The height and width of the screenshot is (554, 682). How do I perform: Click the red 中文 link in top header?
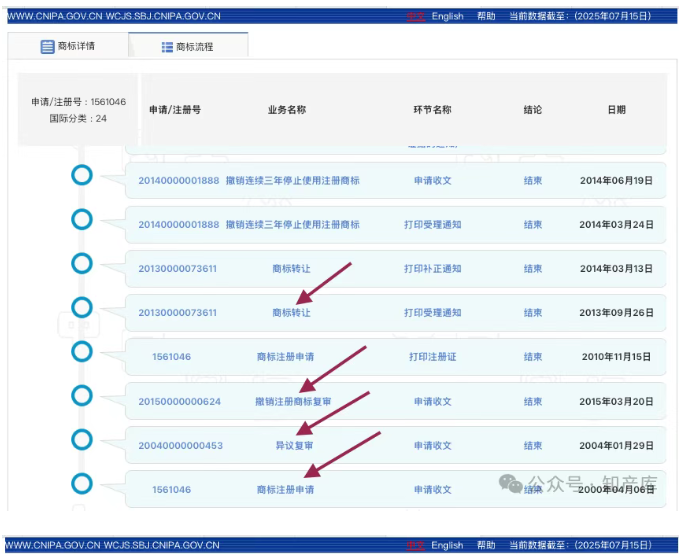[416, 16]
